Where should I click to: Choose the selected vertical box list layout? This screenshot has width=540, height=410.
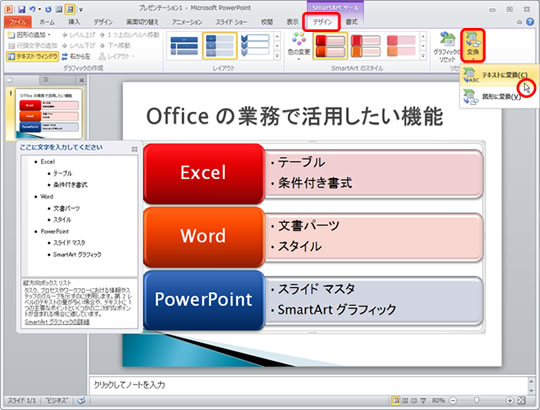tap(220, 46)
